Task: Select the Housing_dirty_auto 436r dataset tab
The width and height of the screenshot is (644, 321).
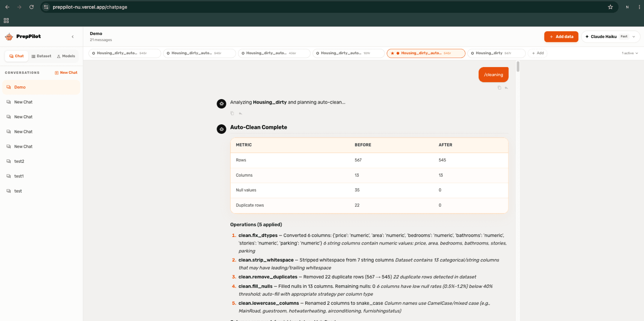Action: coord(274,53)
